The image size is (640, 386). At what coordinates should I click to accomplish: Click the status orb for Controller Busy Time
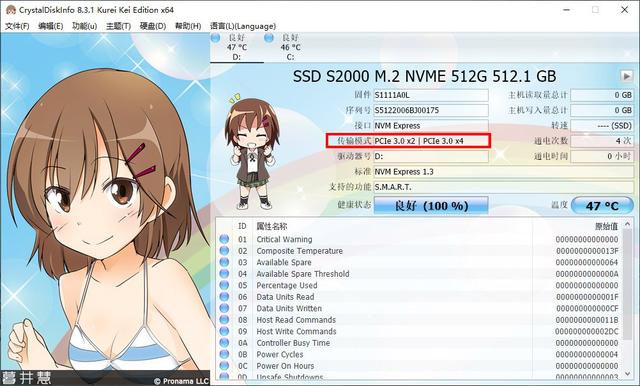[224, 343]
